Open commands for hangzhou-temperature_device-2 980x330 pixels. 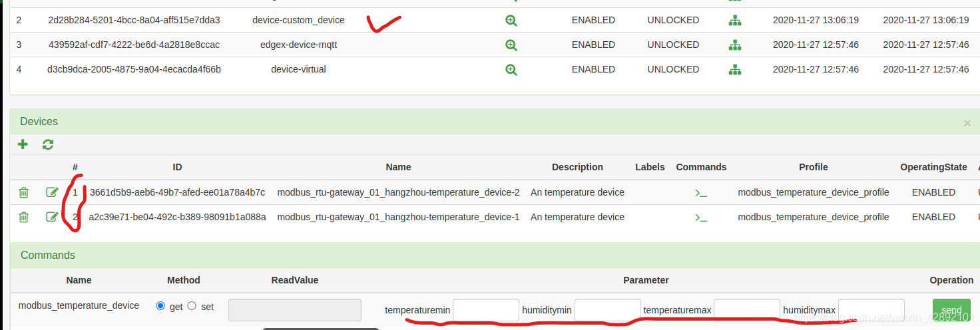click(x=701, y=193)
